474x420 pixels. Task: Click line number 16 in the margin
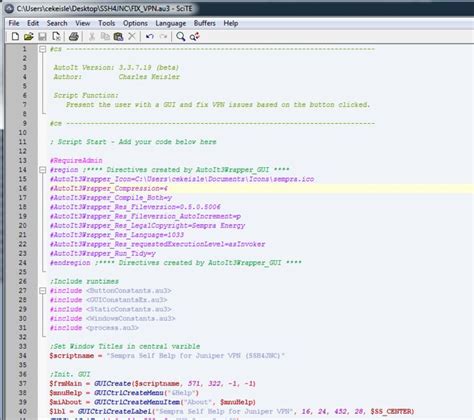pyautogui.click(x=22, y=188)
